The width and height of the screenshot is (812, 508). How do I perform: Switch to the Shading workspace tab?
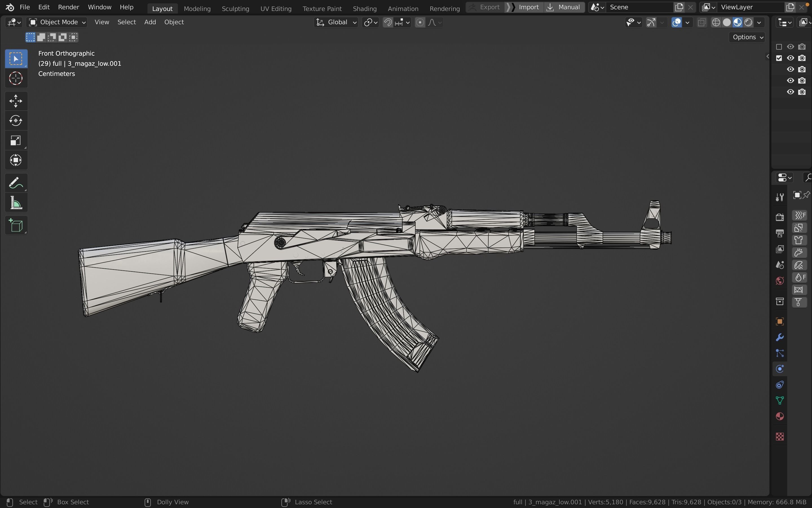point(365,9)
